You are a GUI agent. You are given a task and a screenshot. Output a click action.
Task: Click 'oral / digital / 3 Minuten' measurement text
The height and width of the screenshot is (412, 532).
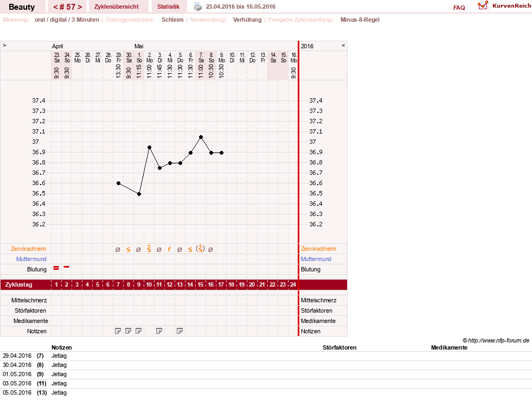[x=67, y=20]
